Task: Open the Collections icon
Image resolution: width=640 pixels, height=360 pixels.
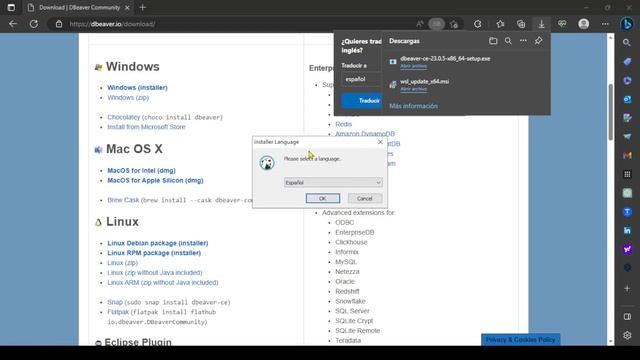Action: (521, 24)
